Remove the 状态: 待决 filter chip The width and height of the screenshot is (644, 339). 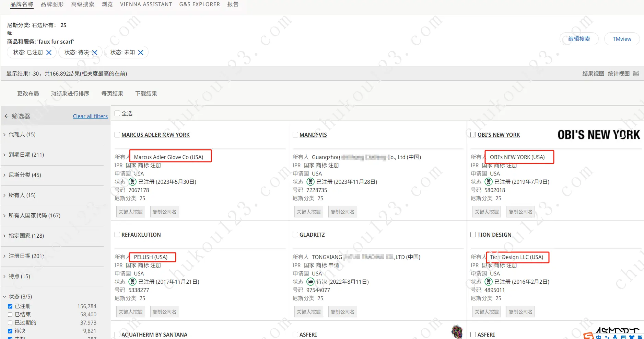[95, 53]
